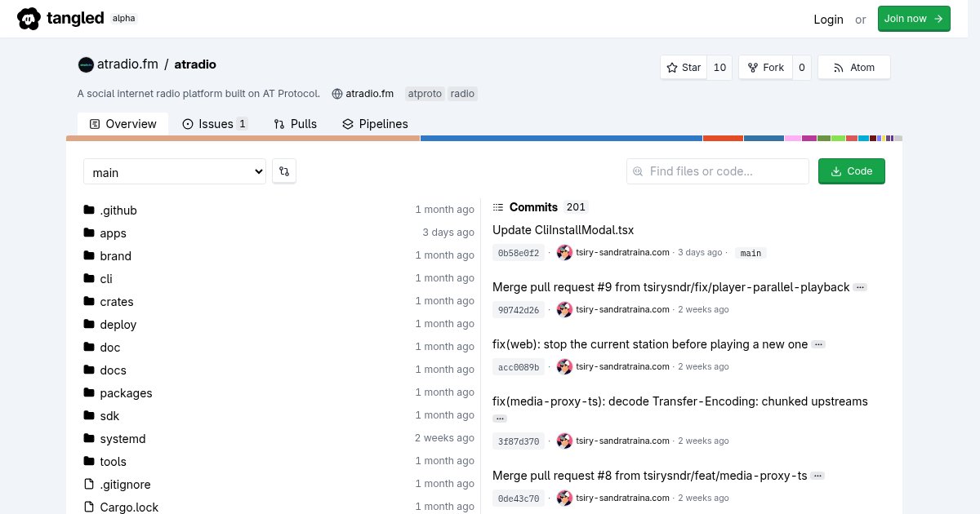The height and width of the screenshot is (514, 980).
Task: Click the crates folder icon
Action: point(89,301)
